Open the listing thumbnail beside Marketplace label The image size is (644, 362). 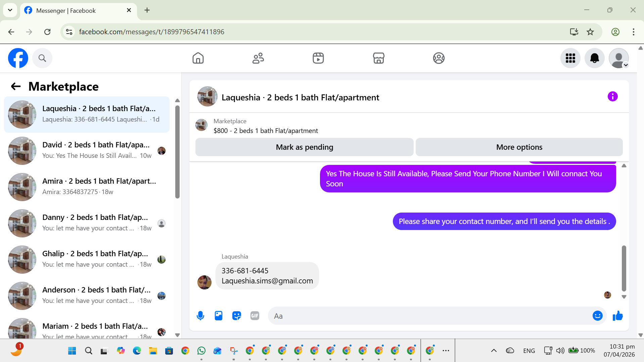(x=201, y=125)
